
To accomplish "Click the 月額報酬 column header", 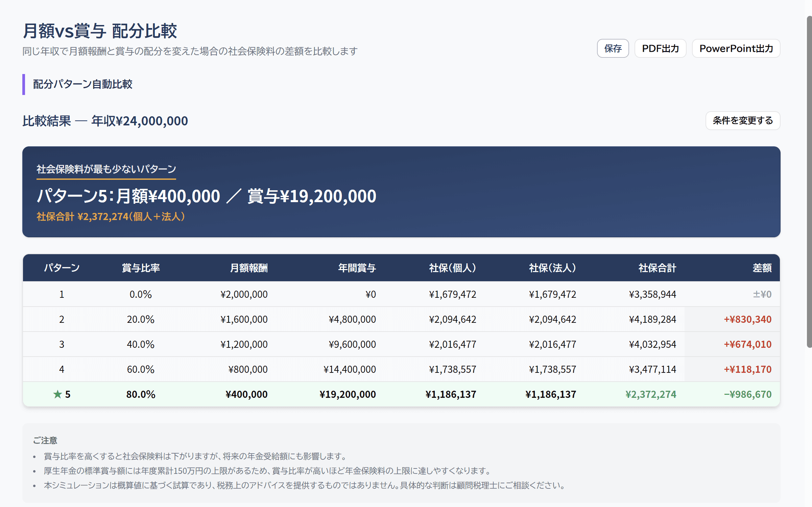I will pyautogui.click(x=249, y=268).
